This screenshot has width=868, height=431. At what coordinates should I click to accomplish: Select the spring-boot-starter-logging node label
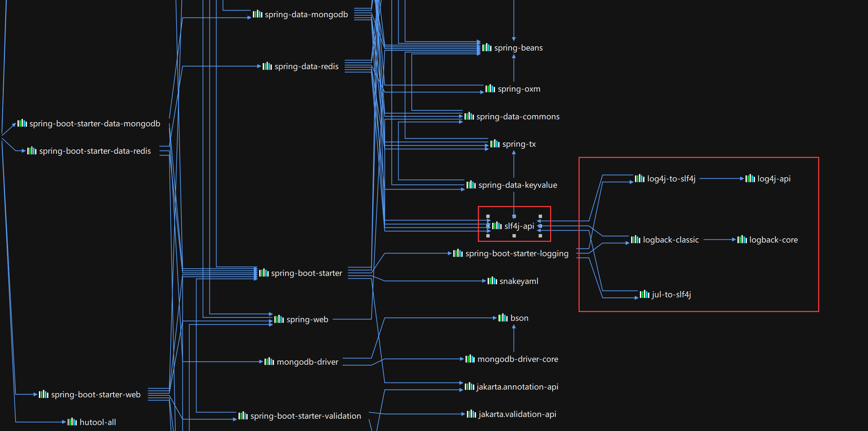point(517,253)
